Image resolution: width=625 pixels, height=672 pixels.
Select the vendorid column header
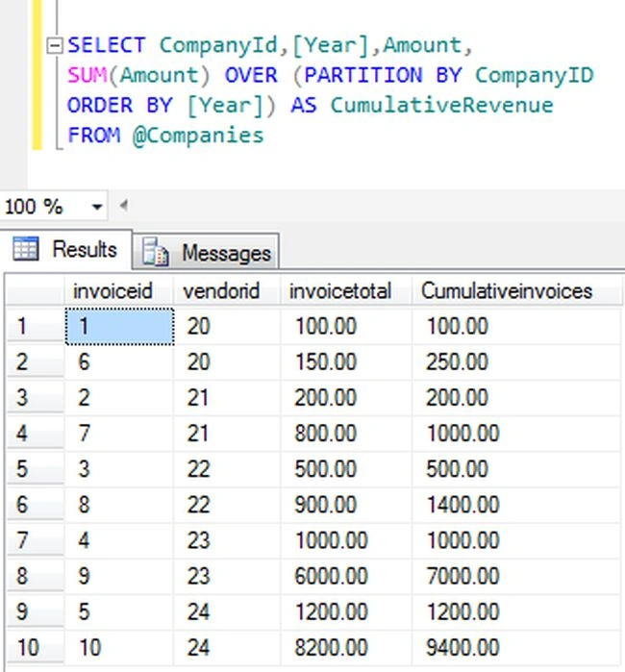227,291
